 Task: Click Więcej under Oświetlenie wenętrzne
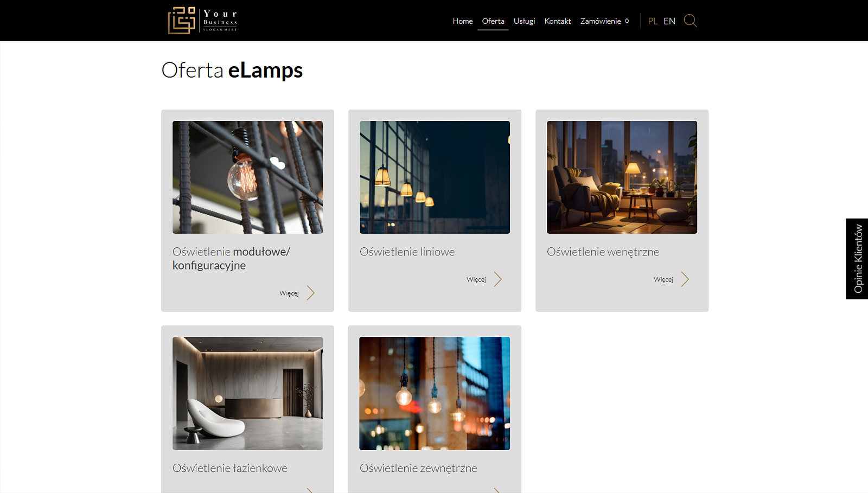663,280
